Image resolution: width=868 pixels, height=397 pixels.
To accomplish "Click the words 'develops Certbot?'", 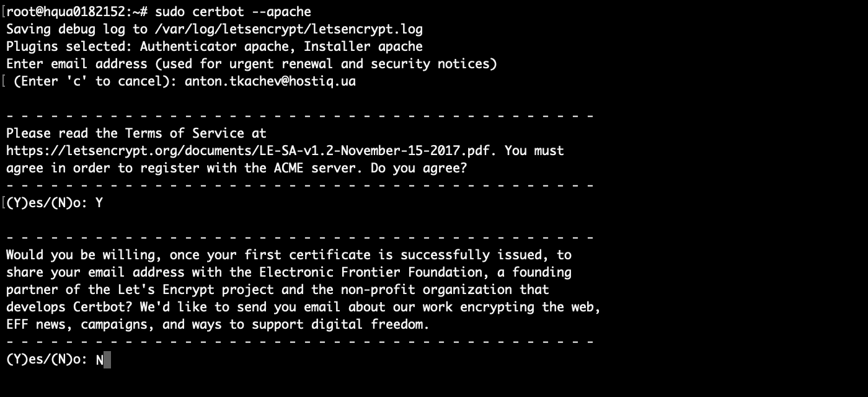I will point(69,307).
